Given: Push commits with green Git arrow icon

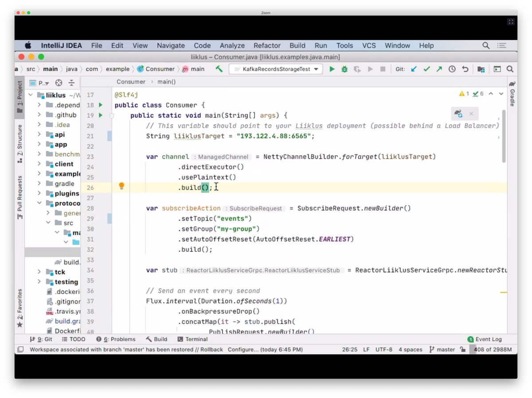Looking at the screenshot, I should pos(439,69).
